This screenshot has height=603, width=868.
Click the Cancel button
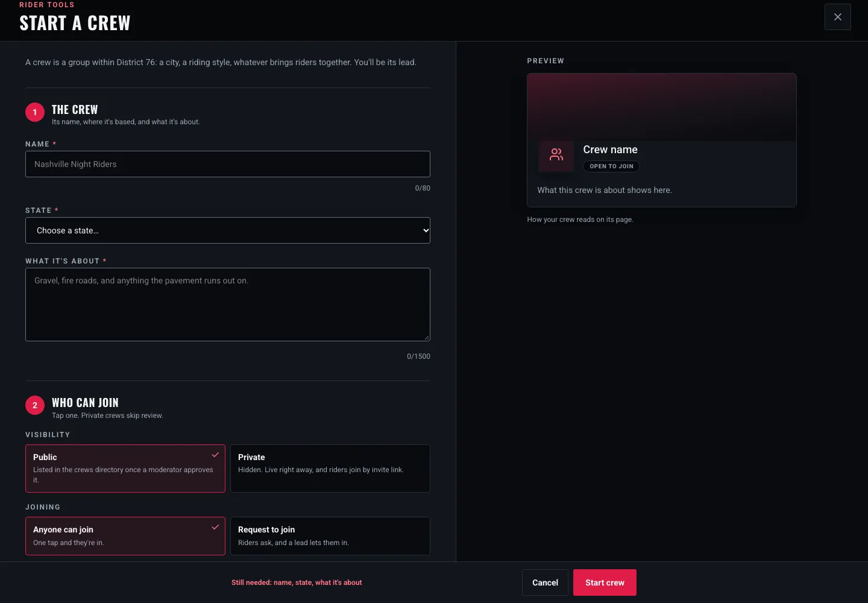[x=545, y=582]
